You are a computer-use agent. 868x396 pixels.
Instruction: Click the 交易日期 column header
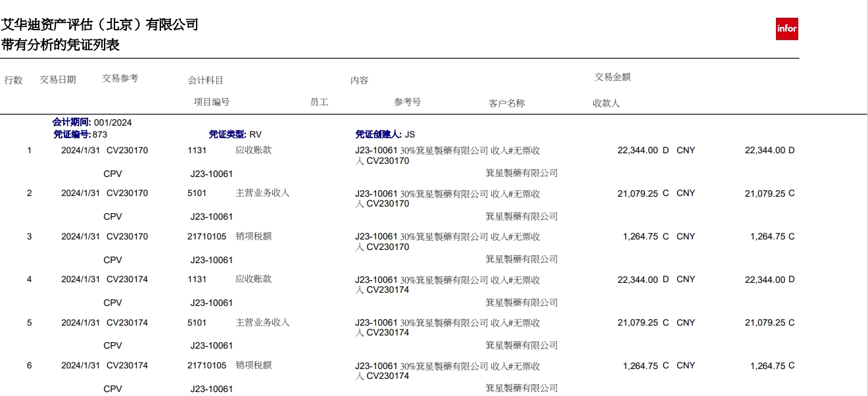[x=58, y=80]
